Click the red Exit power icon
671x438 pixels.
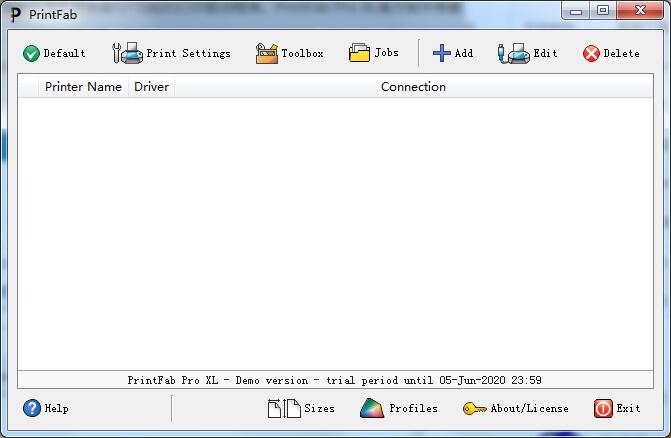click(603, 408)
